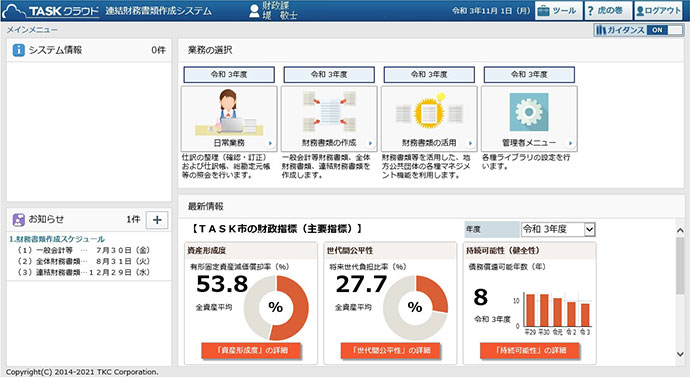Click the お知らせ 1件 count
Image resolution: width=690 pixels, height=378 pixels.
133,219
